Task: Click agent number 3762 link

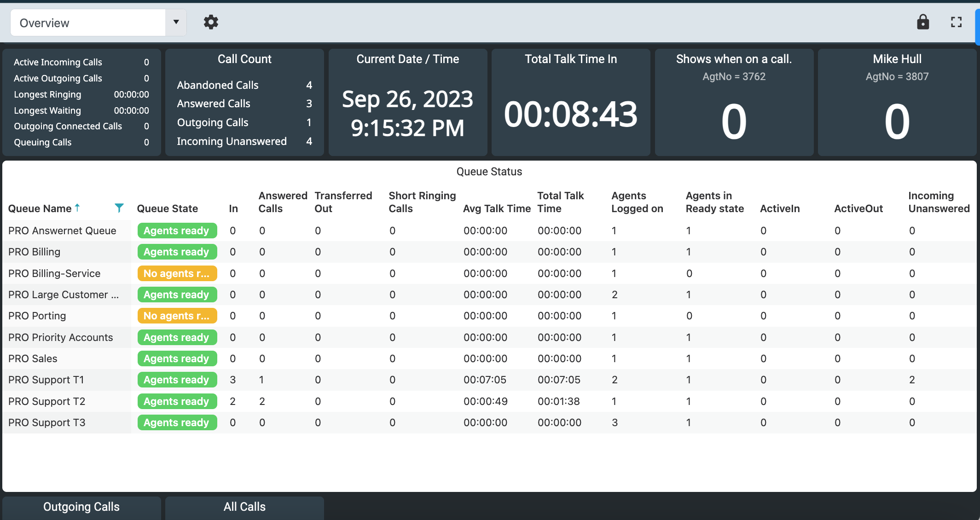Action: [733, 77]
